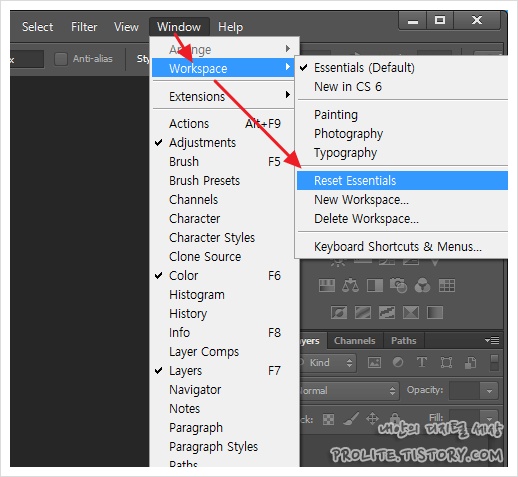
Task: Select the New in CS 6 workspace
Action: pyautogui.click(x=402, y=87)
